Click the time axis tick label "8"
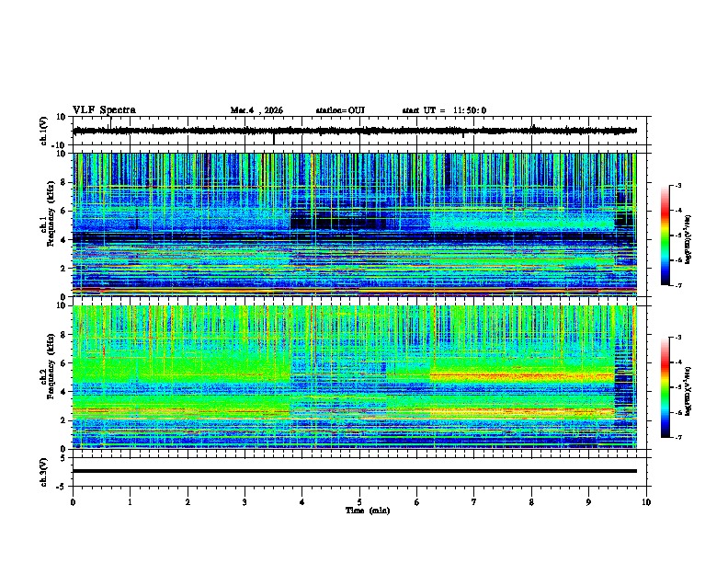This screenshot has height=563, width=728. click(x=531, y=502)
